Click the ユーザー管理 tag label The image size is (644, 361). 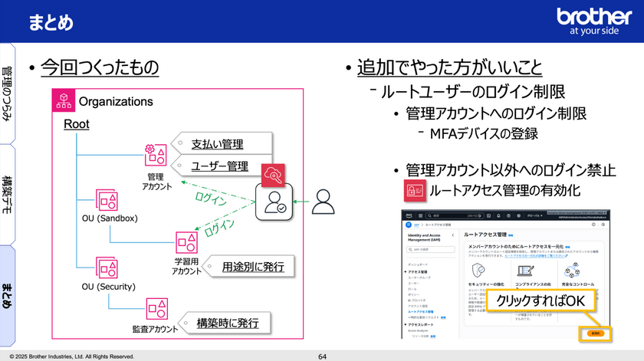tap(219, 165)
